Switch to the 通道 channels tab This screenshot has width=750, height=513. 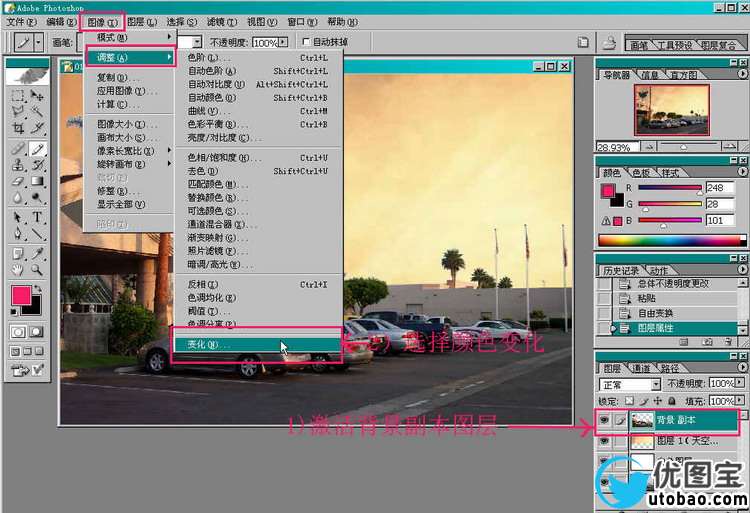[x=641, y=368]
